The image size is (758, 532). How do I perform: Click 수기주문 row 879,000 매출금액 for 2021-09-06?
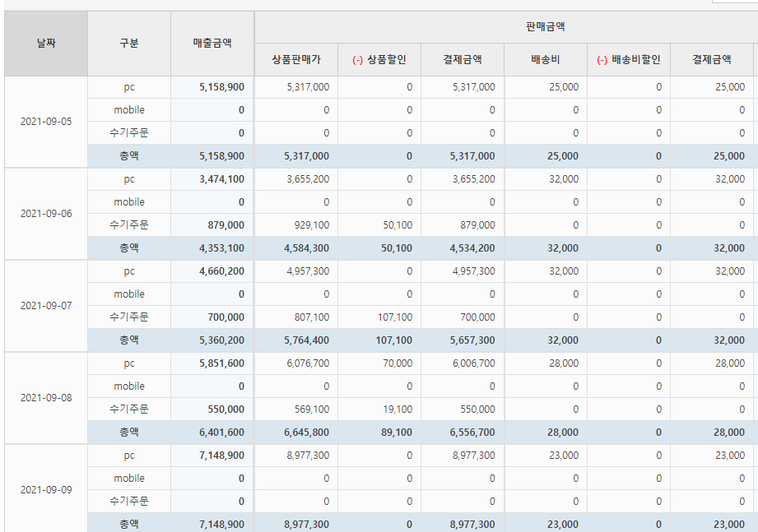[226, 225]
